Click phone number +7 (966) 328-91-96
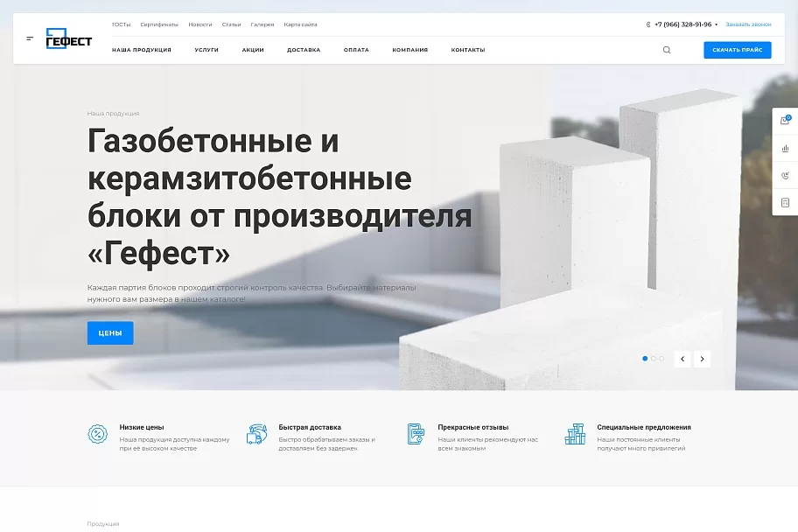 click(x=683, y=24)
